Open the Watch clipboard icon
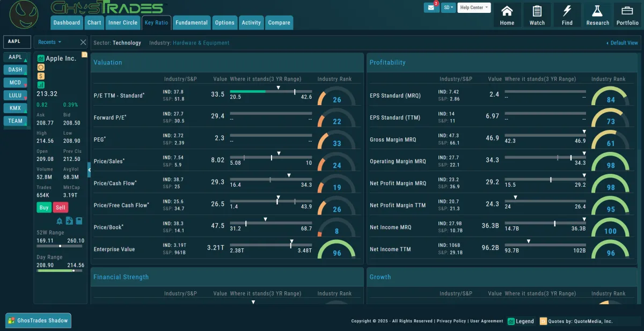The image size is (644, 331). click(x=537, y=15)
